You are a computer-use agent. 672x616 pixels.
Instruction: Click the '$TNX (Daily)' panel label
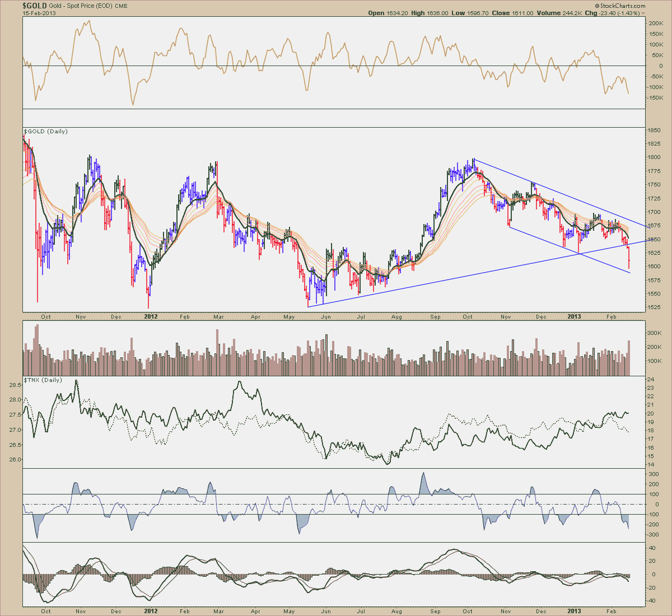43,380
